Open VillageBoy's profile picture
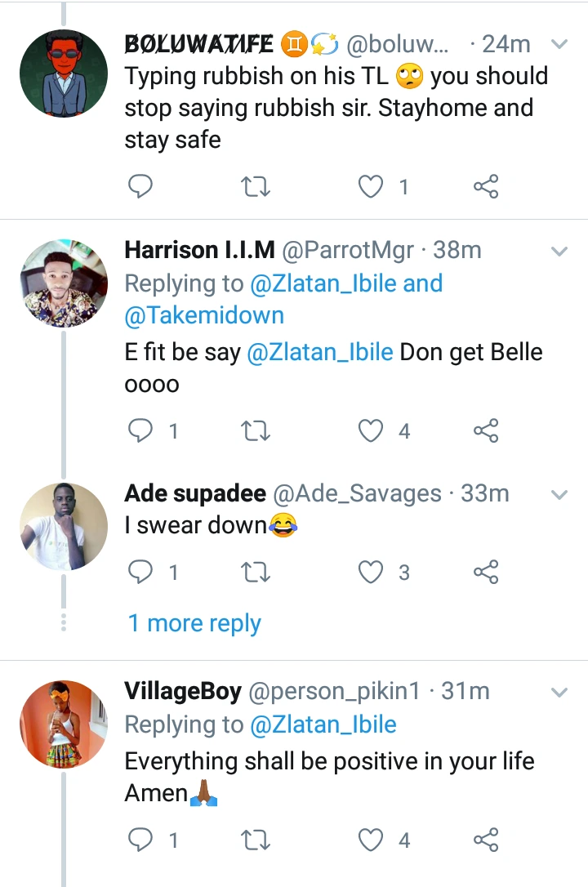 [64, 724]
